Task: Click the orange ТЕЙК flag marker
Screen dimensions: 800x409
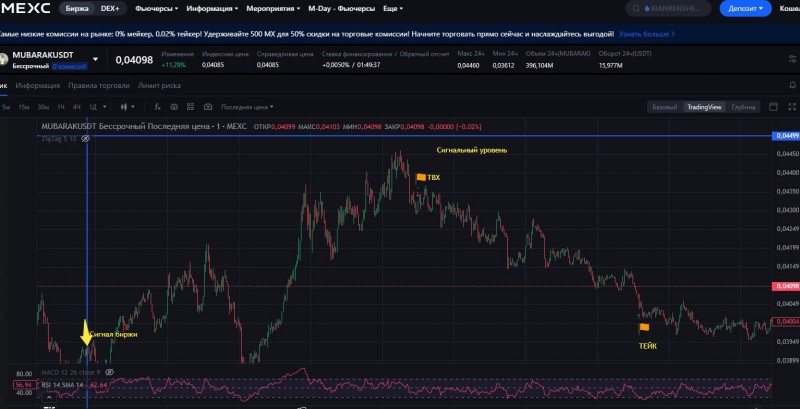Action: pyautogui.click(x=644, y=327)
